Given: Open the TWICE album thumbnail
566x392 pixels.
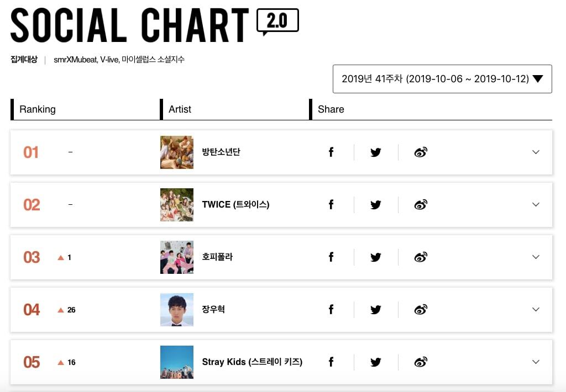Looking at the screenshot, I should [177, 205].
